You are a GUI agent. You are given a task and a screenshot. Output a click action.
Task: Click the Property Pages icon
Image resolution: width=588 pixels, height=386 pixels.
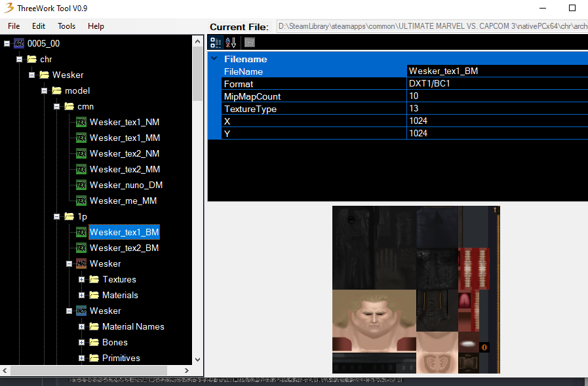[x=250, y=43]
